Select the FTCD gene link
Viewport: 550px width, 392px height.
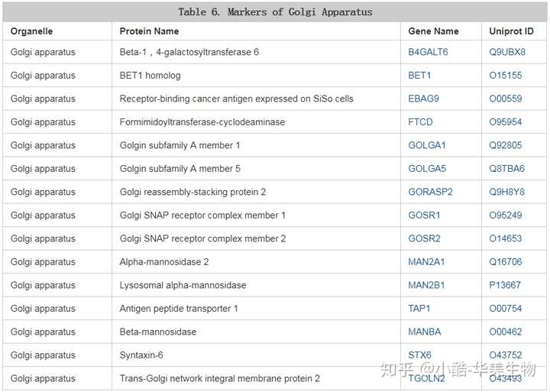click(x=420, y=122)
